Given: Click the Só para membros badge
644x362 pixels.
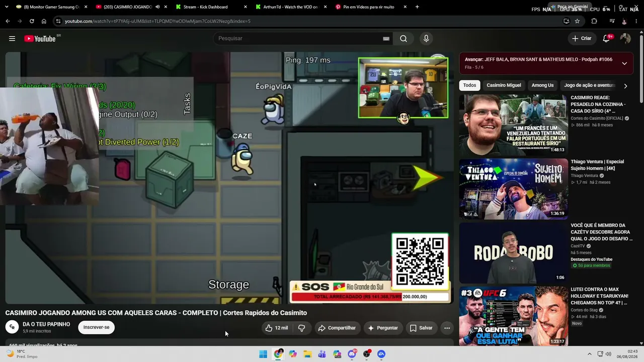Looking at the screenshot, I should 591,265.
